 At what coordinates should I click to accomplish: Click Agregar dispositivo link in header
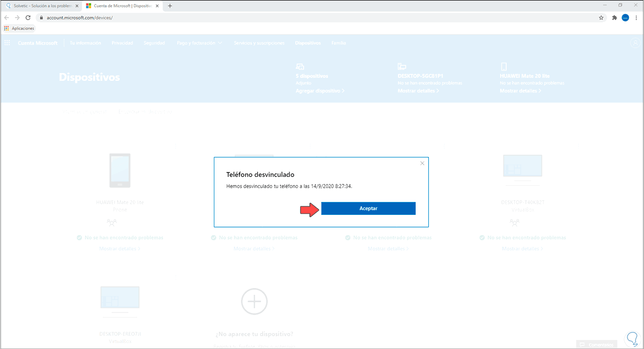click(x=320, y=91)
